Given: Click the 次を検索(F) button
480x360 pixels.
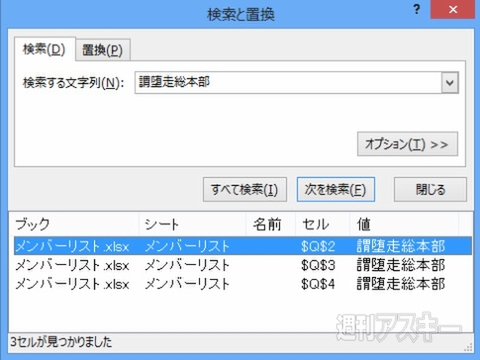Looking at the screenshot, I should 336,189.
